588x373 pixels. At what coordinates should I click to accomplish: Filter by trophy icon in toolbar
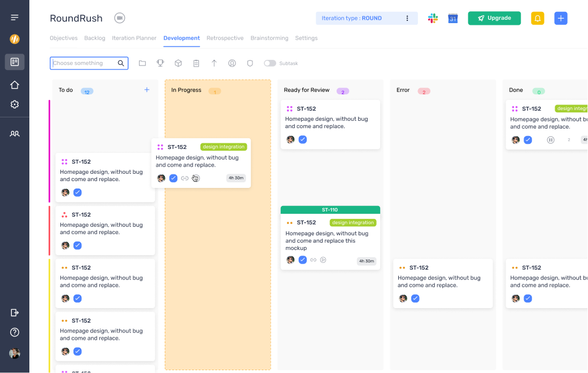coord(160,63)
